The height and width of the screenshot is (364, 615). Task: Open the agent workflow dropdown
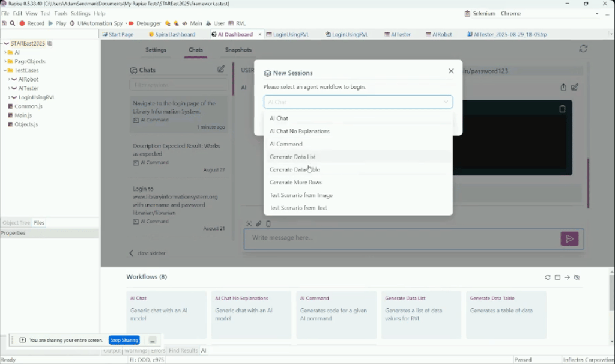tap(358, 102)
